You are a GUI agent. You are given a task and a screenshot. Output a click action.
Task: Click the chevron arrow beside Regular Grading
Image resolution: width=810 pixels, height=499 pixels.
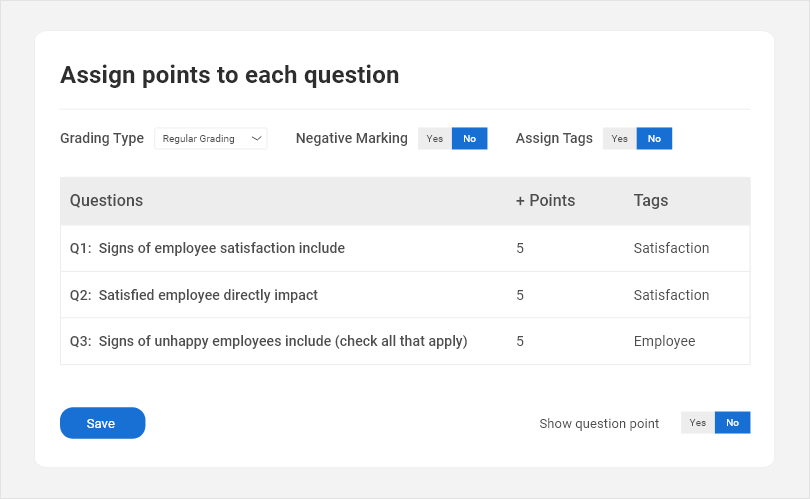coord(256,139)
